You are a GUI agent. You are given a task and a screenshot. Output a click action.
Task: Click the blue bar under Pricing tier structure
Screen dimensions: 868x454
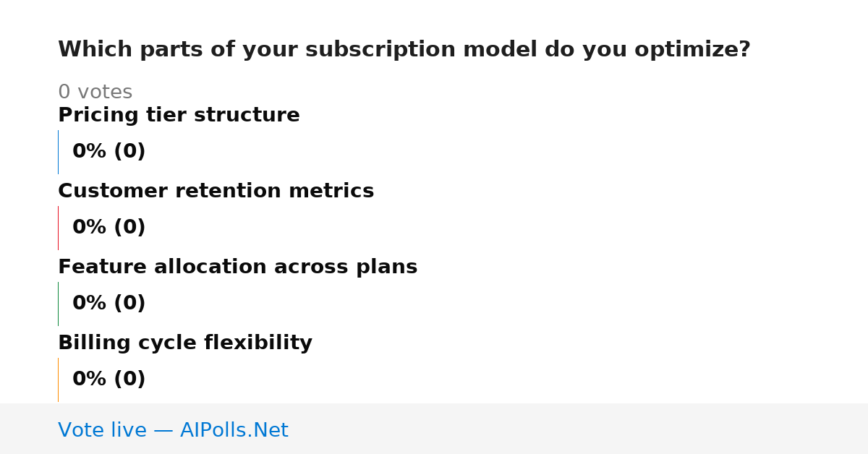click(58, 152)
